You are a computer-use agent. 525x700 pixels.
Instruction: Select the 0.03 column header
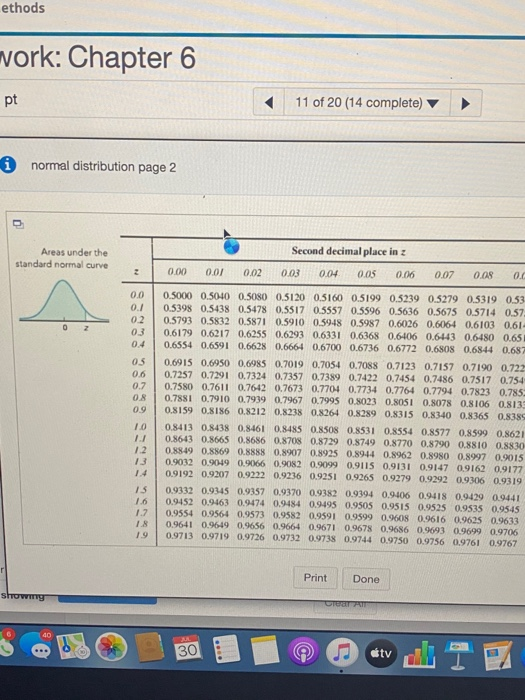[290, 273]
